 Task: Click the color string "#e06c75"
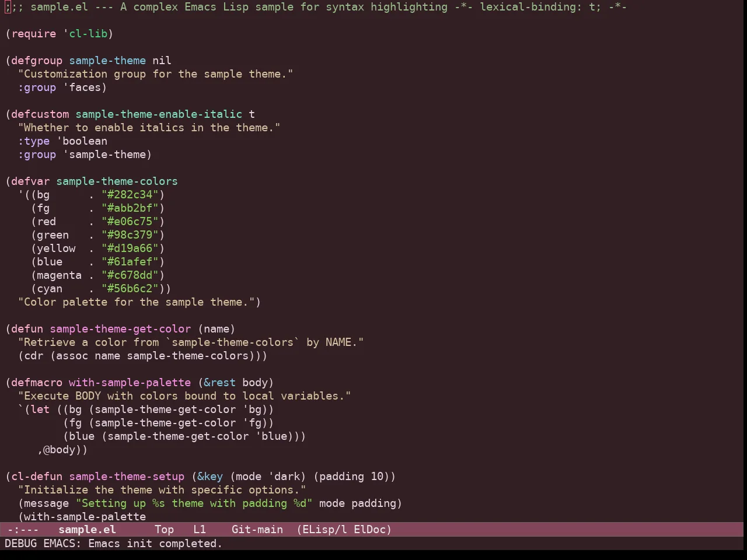click(x=130, y=222)
